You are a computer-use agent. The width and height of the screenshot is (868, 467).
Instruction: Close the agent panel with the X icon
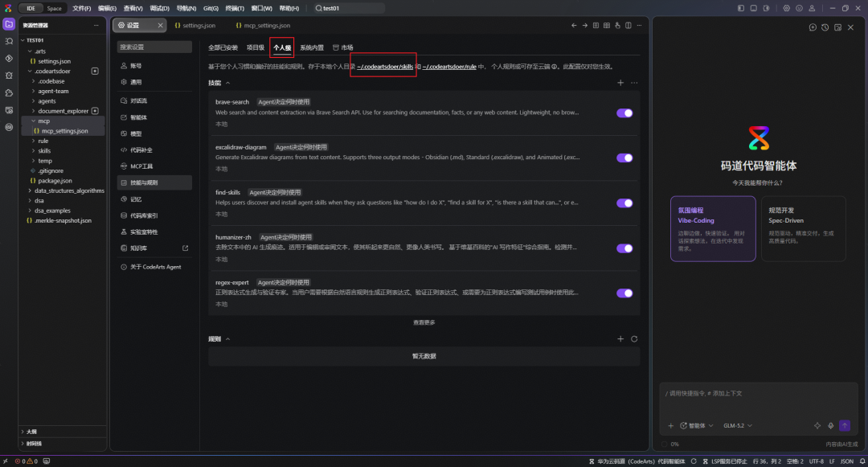click(x=851, y=27)
